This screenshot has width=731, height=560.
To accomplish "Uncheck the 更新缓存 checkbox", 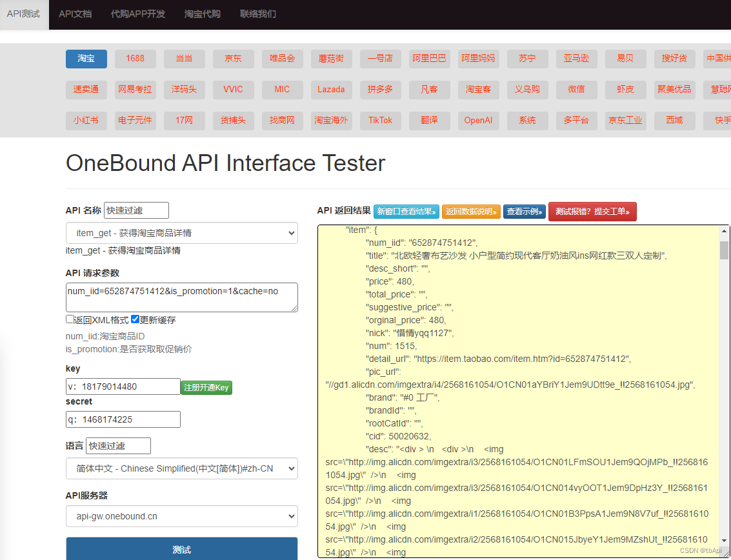I will coord(135,319).
